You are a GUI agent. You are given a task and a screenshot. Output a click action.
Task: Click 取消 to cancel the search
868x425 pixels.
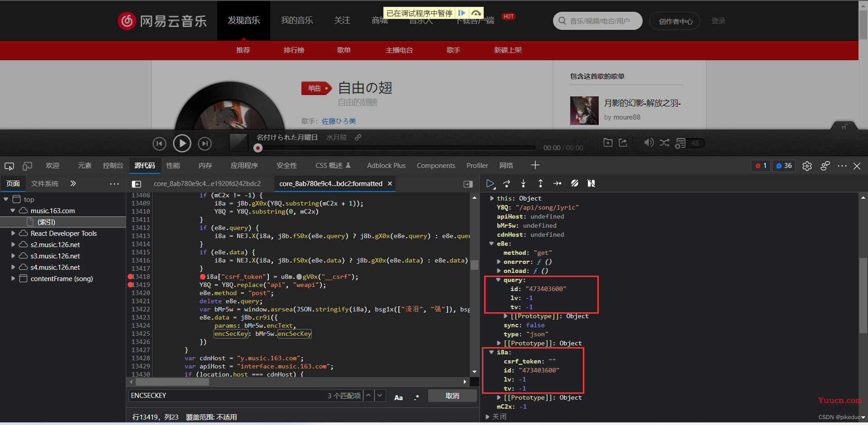tap(452, 396)
